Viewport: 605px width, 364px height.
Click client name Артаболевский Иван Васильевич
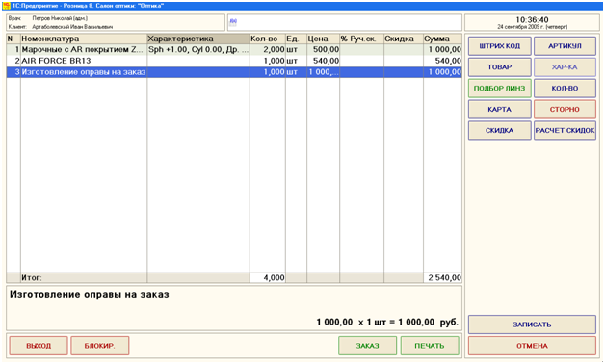72,27
